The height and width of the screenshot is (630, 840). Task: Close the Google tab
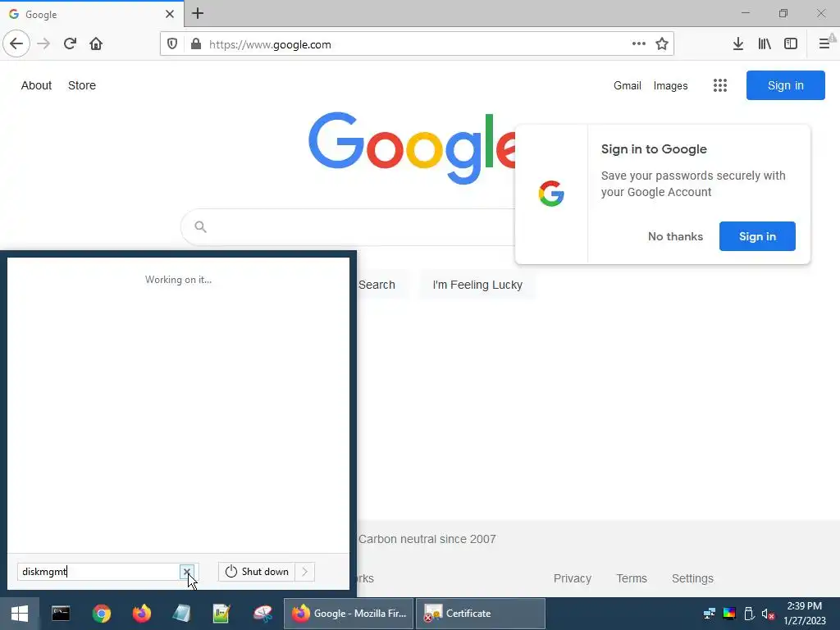click(x=169, y=14)
